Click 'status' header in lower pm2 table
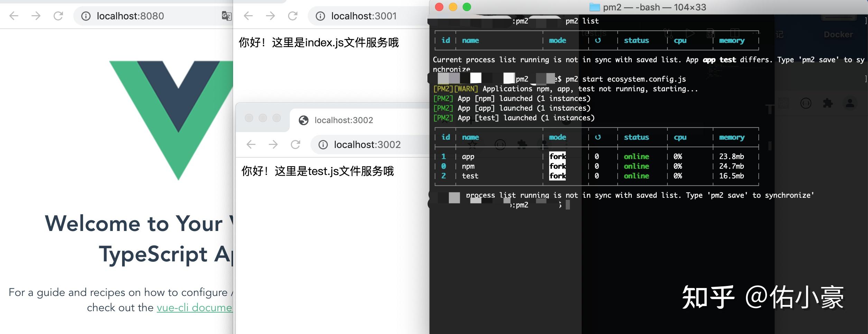The image size is (868, 334). (x=636, y=137)
